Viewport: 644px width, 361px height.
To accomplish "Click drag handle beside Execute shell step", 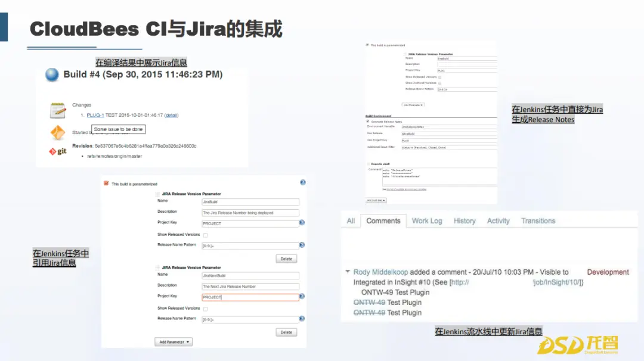I will pyautogui.click(x=369, y=164).
